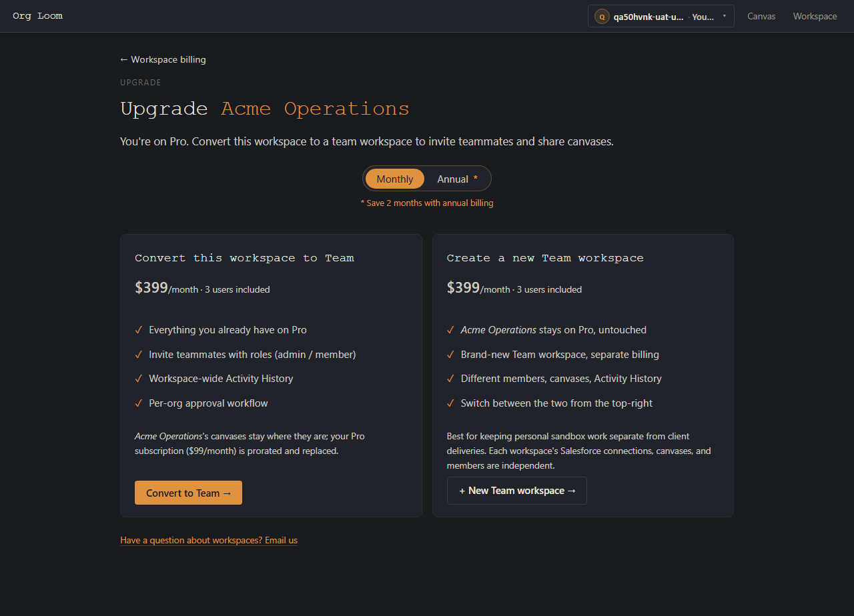Click "Acme Operations stays on Pro, untouched"
The height and width of the screenshot is (616, 854).
553,330
